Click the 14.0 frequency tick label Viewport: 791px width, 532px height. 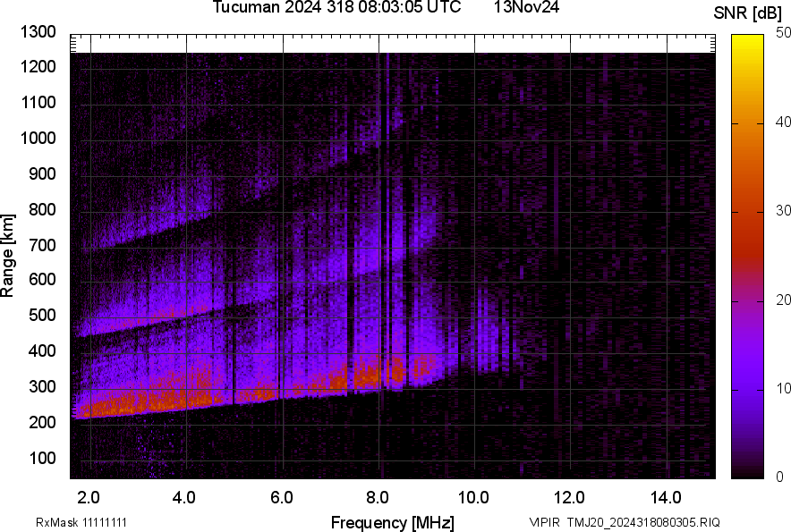(666, 497)
